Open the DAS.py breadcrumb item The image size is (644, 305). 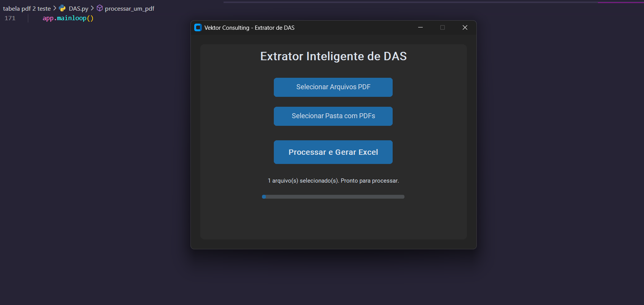point(78,8)
